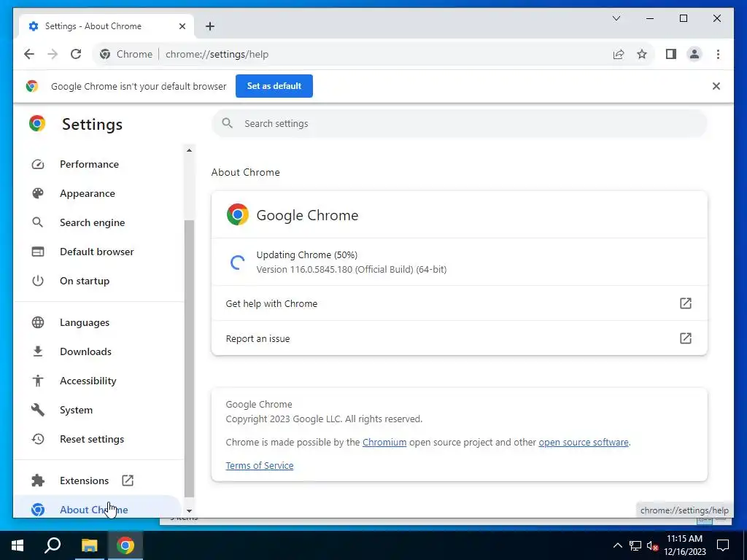The width and height of the screenshot is (747, 560).
Task: Click sidebar scrollbar down arrow
Action: pyautogui.click(x=189, y=511)
